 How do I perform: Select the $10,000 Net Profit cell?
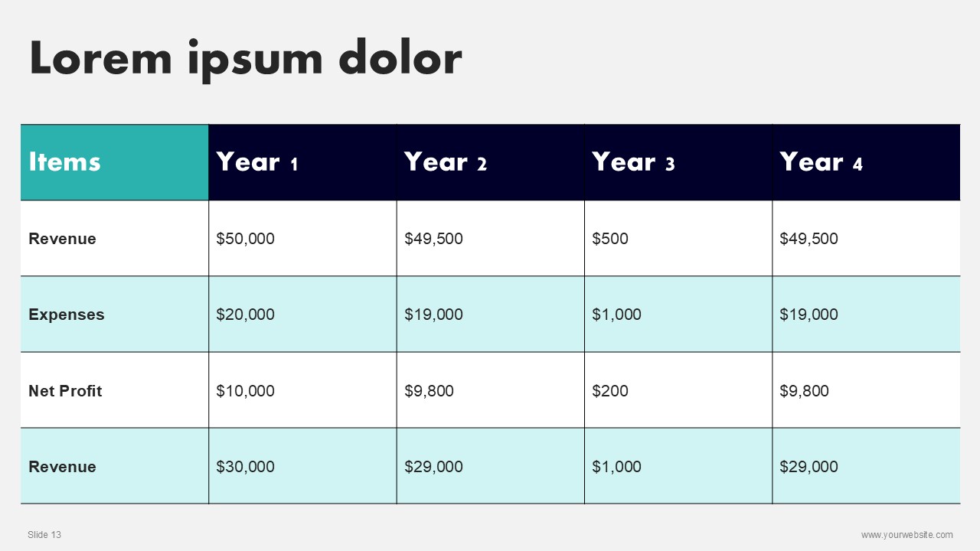coord(302,390)
